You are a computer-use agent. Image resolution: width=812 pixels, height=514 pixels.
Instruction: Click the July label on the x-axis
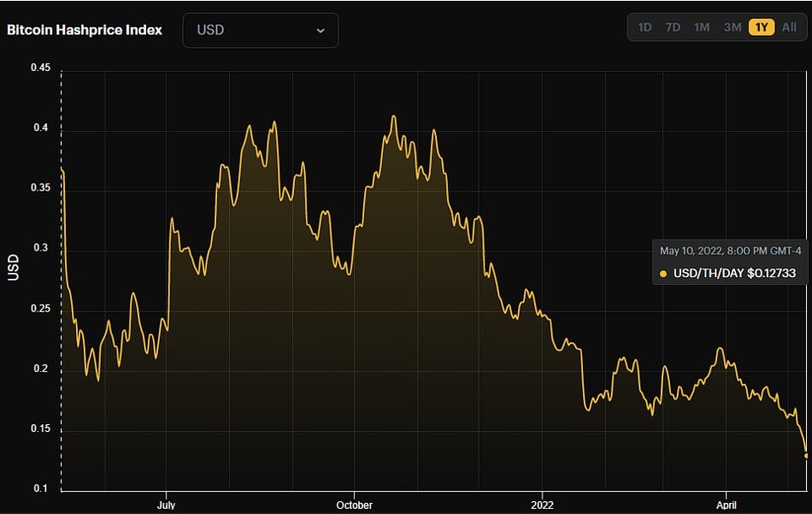click(167, 505)
